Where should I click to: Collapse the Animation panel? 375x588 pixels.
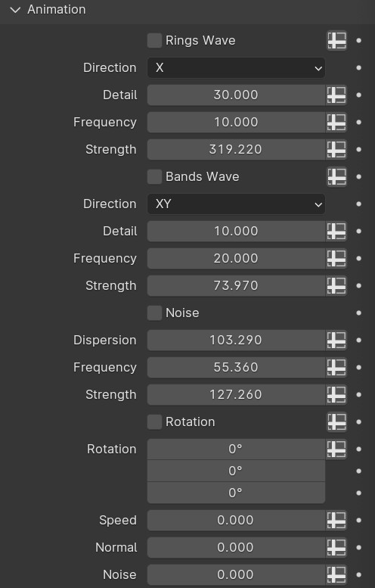[15, 10]
